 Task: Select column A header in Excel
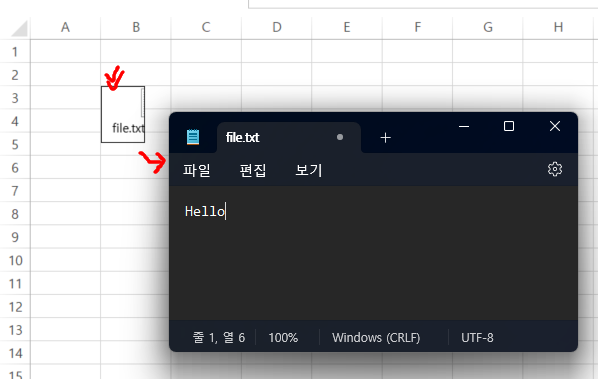(65, 27)
